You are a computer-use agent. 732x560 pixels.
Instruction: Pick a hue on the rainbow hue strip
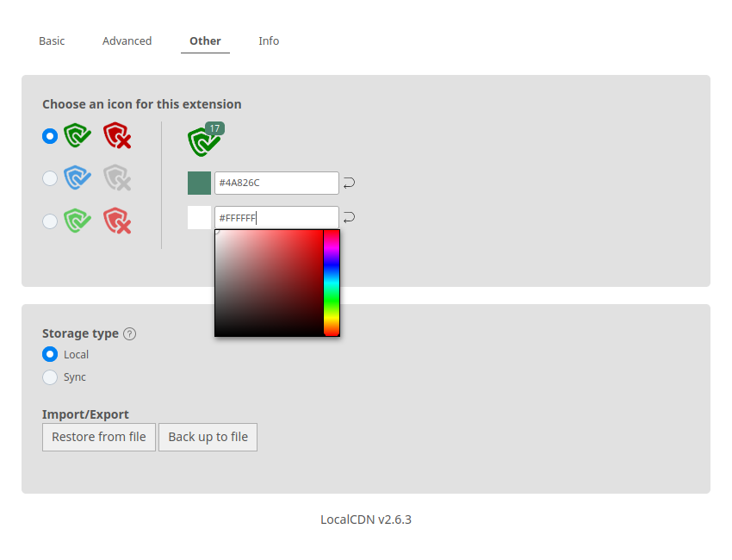332,283
